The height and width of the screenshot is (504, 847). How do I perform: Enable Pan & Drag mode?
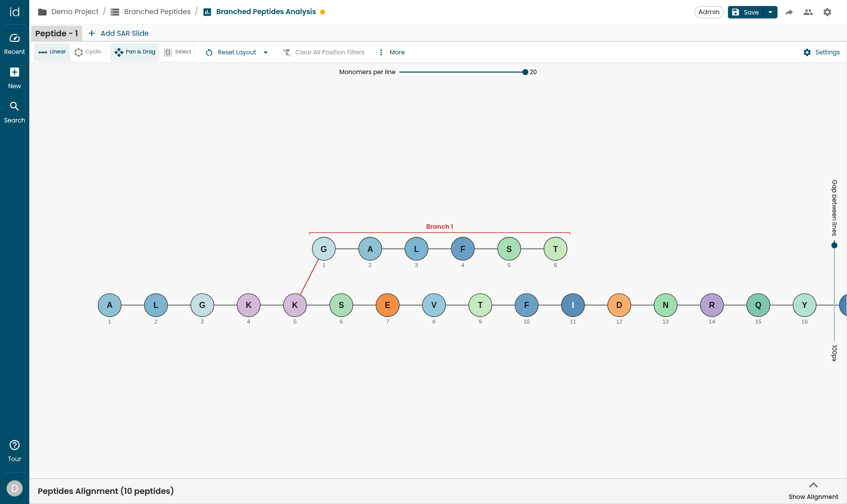(x=135, y=52)
